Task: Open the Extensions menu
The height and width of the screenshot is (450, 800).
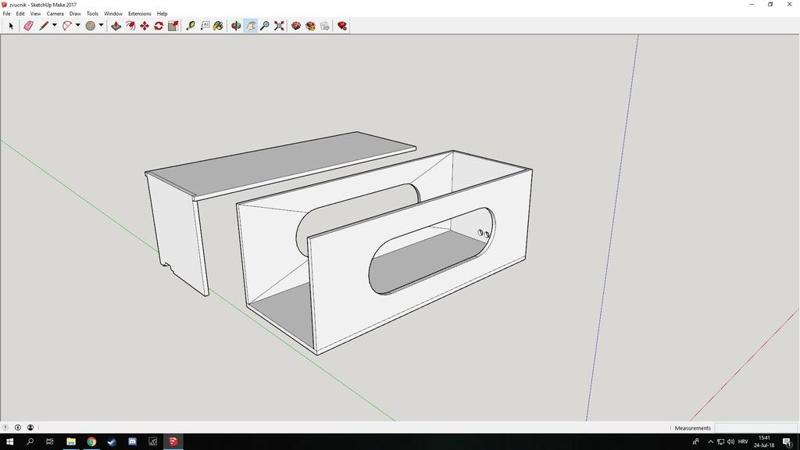Action: (139, 14)
